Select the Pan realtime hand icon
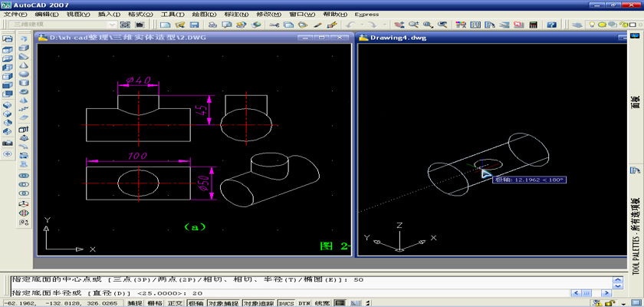The height and width of the screenshot is (307, 644). [399, 25]
